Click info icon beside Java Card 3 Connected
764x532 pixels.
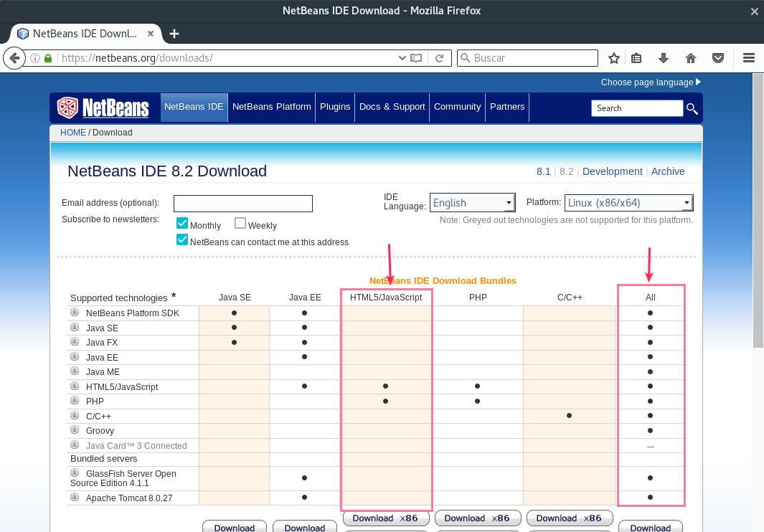[75, 445]
